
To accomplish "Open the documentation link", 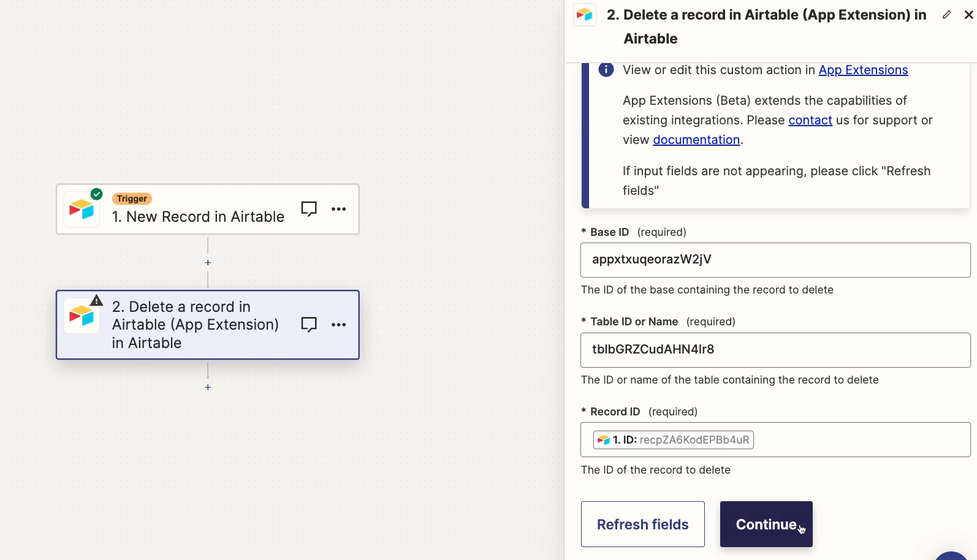I will 697,140.
